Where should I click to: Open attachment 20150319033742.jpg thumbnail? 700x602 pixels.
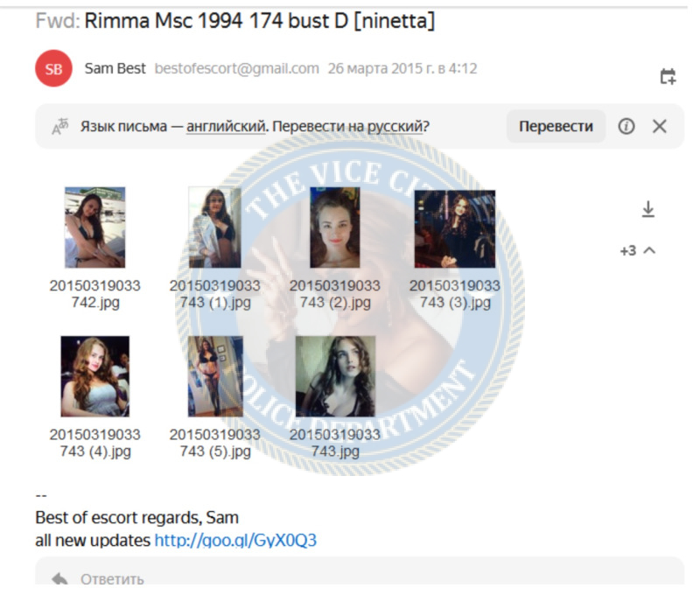click(95, 227)
